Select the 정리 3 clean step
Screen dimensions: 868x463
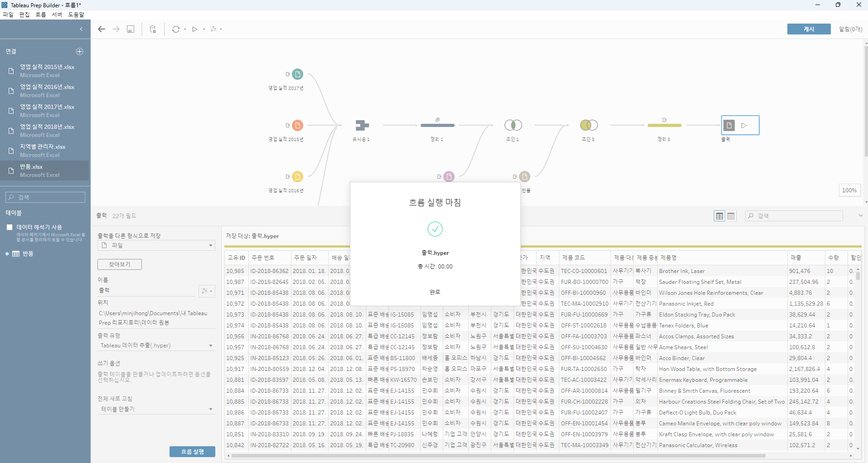click(x=664, y=125)
